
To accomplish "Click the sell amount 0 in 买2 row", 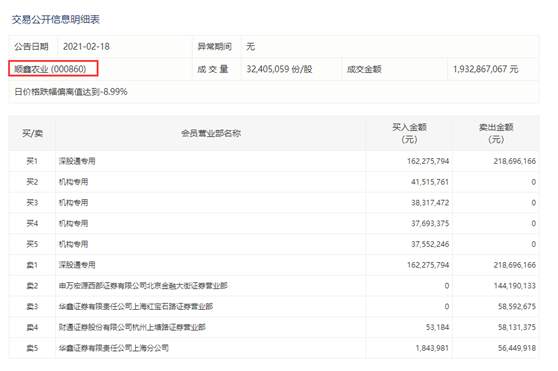I will 533,182.
